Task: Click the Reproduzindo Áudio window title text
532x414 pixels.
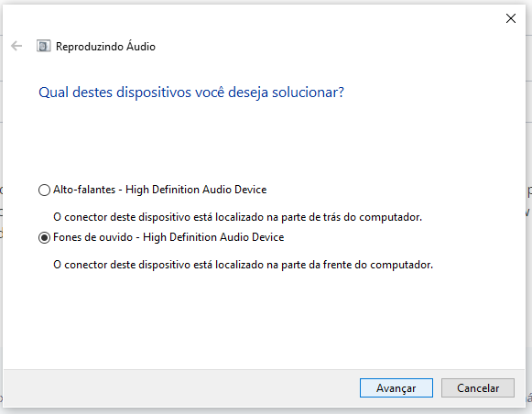Action: click(x=105, y=46)
